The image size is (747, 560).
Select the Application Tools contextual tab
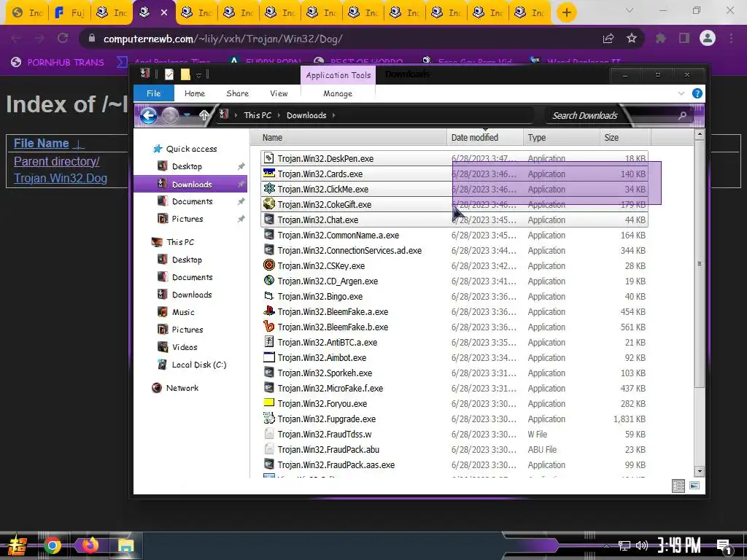click(x=338, y=75)
